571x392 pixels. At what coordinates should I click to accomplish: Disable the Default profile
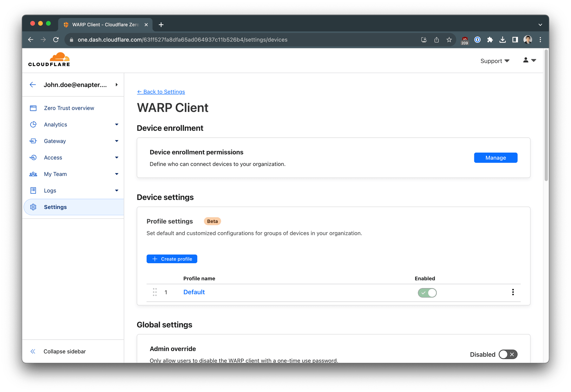[427, 292]
